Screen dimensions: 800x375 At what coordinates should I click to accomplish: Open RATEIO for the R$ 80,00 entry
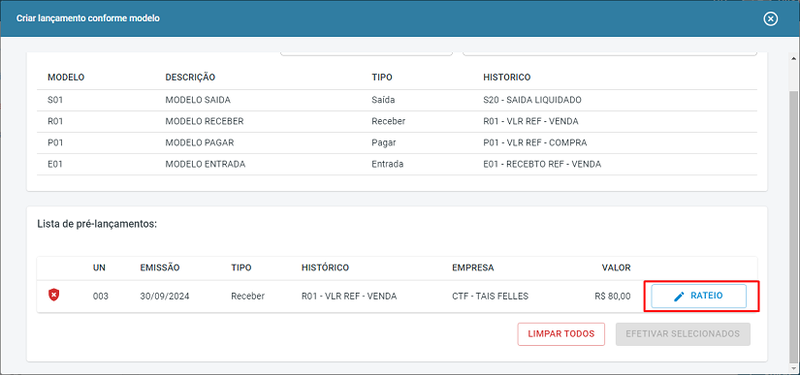(x=698, y=296)
